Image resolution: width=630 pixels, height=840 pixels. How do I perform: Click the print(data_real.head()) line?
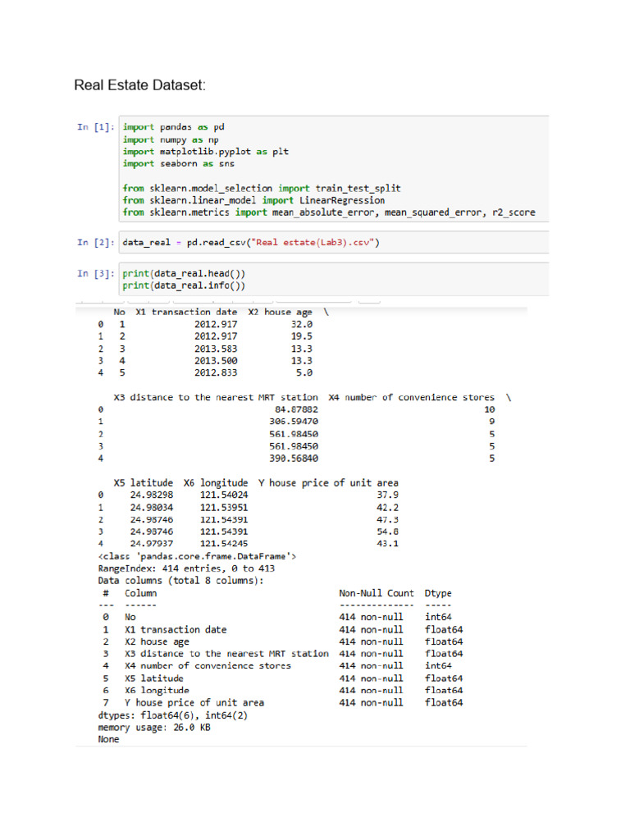point(184,273)
